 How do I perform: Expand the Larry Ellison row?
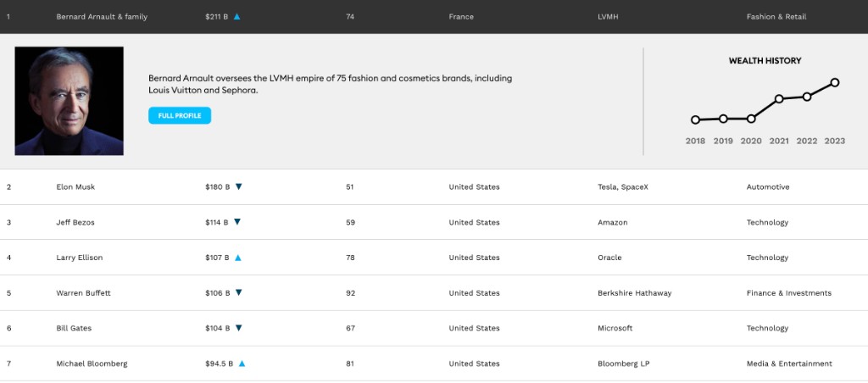point(79,258)
